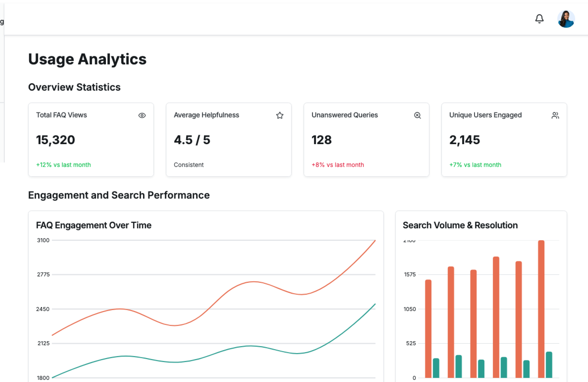Click the FAQ Engagement Over Time title
Viewport: 588px width, 382px height.
coord(94,225)
